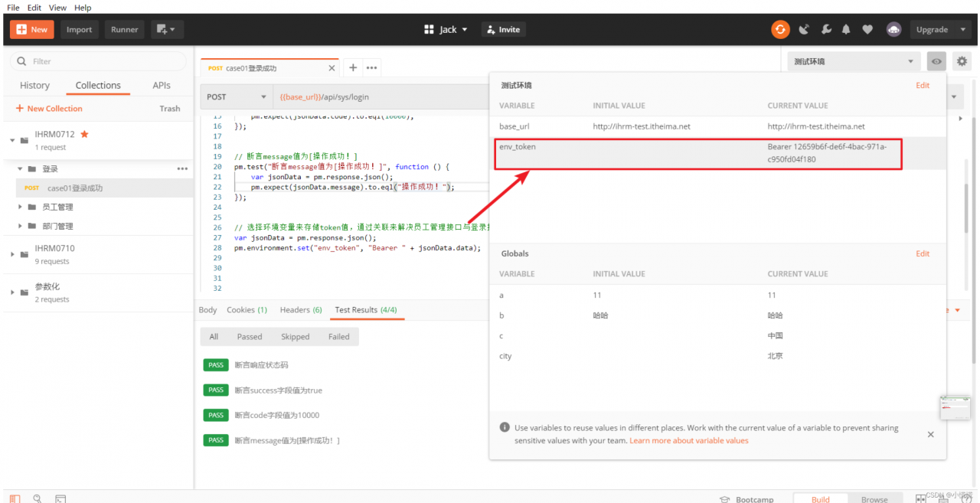This screenshot has height=503, width=980.
Task: Click the heart icon in the header
Action: coord(867,30)
